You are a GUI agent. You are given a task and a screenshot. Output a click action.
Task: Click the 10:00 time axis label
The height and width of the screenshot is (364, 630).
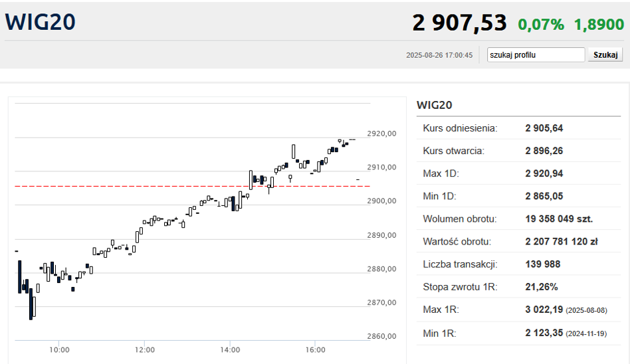(x=59, y=349)
